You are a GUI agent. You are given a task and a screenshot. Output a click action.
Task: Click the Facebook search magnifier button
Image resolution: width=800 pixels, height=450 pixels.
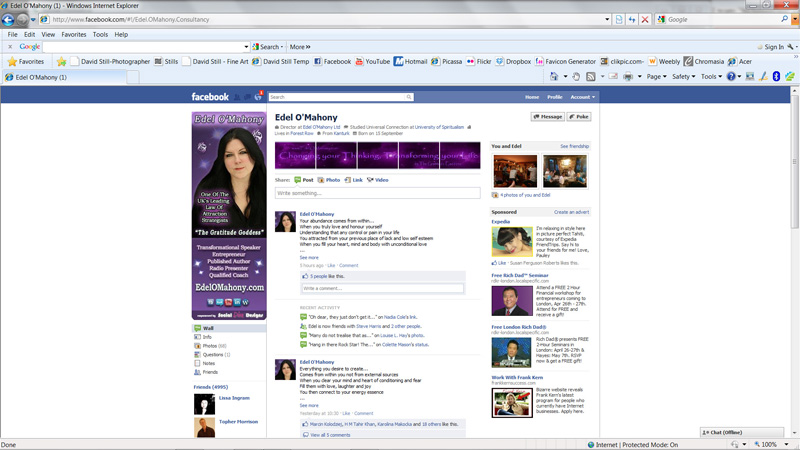[409, 97]
